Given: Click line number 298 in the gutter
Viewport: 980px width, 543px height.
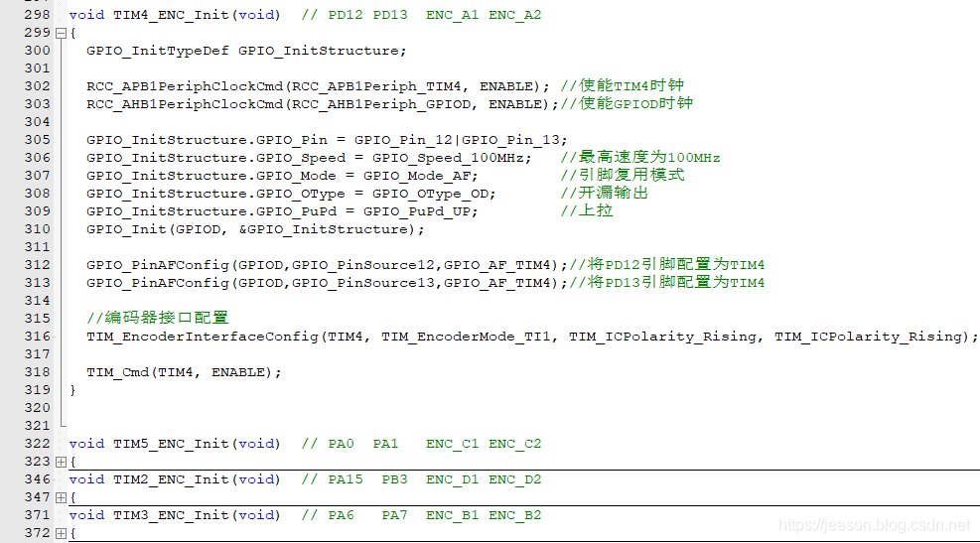Looking at the screenshot, I should (x=37, y=14).
